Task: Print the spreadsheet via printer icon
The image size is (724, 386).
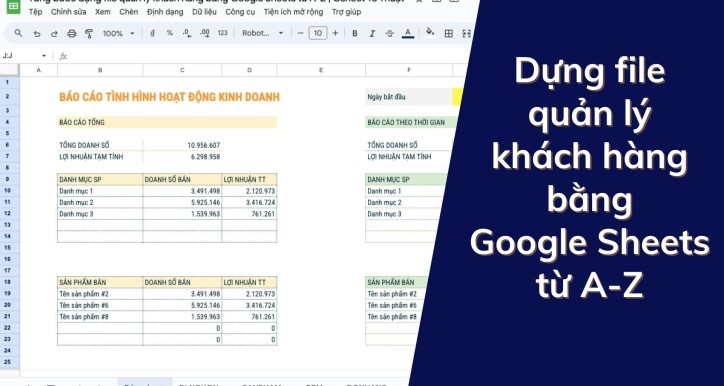Action: [x=72, y=33]
